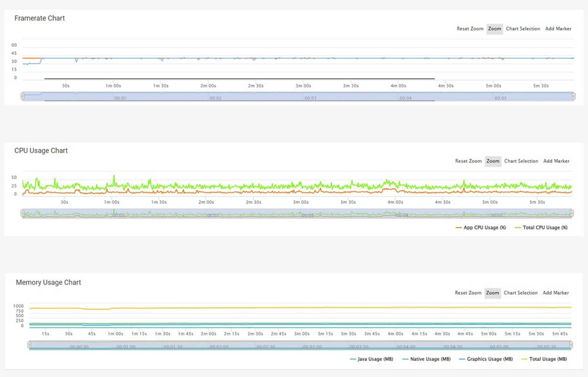
Task: Toggle Java Usage (MB) legend series
Action: [x=371, y=359]
